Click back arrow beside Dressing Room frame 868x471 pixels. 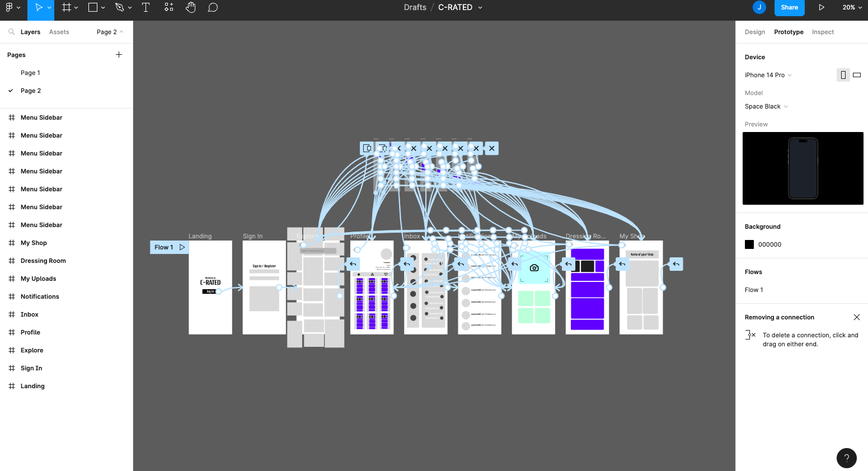(568, 264)
